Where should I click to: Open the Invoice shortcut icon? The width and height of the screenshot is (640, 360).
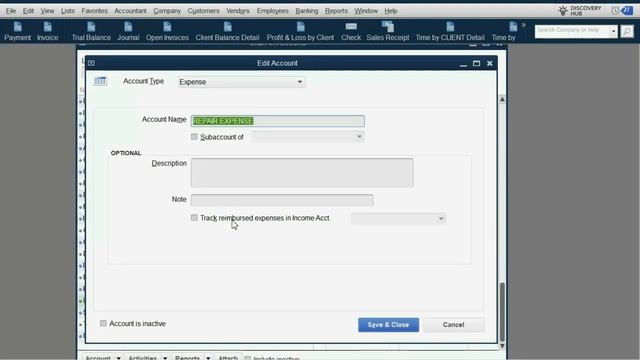(x=47, y=31)
